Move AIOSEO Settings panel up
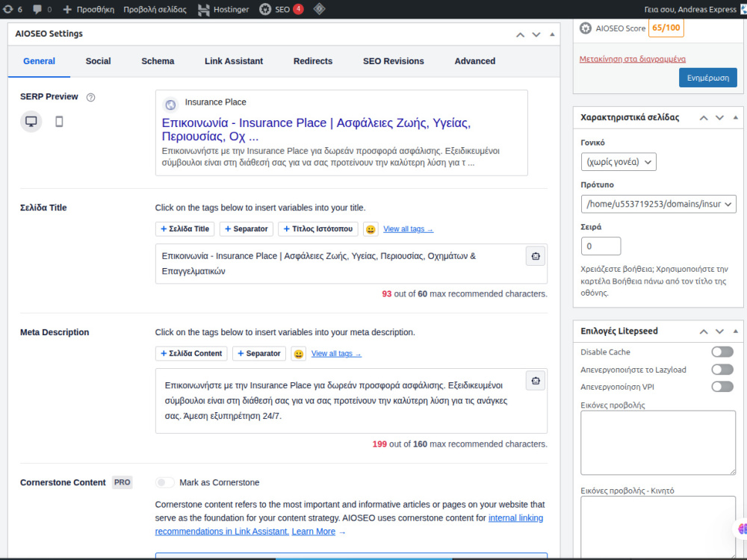 click(520, 35)
